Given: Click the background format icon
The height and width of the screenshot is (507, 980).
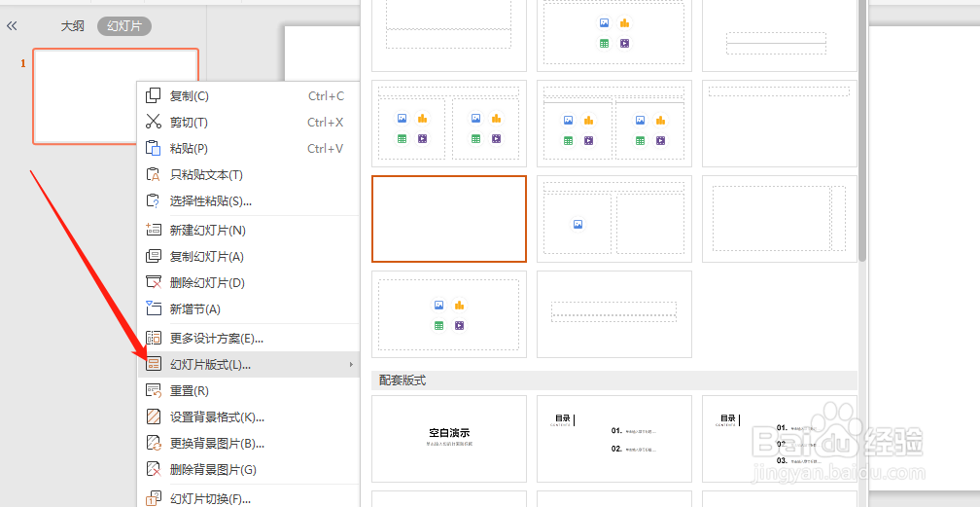Looking at the screenshot, I should click(x=154, y=416).
